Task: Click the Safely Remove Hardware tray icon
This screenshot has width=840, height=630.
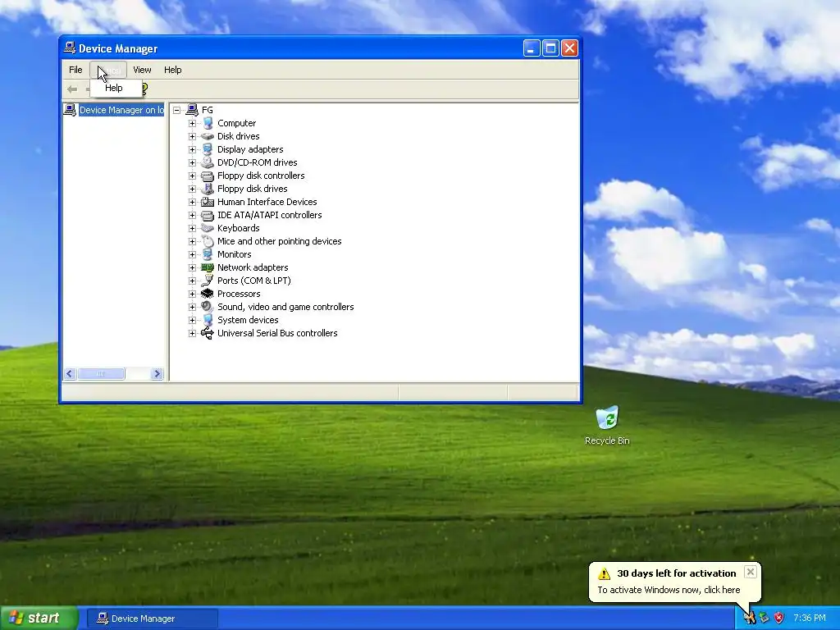Action: pyautogui.click(x=765, y=619)
